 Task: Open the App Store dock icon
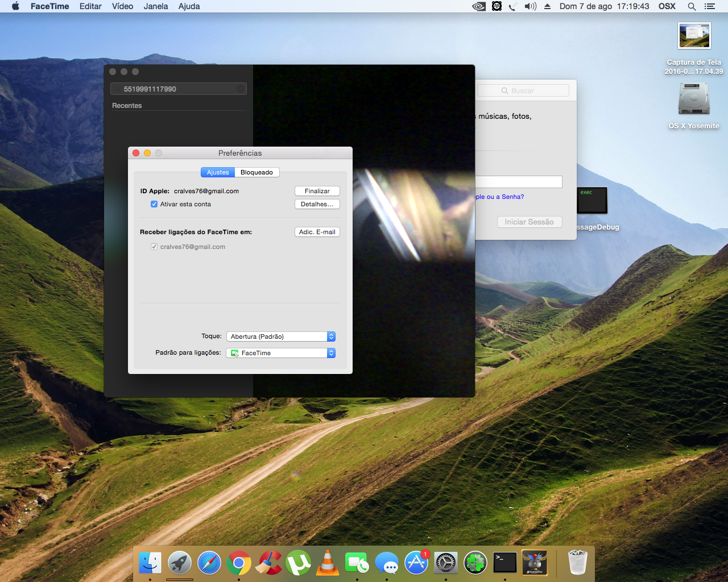(x=416, y=563)
